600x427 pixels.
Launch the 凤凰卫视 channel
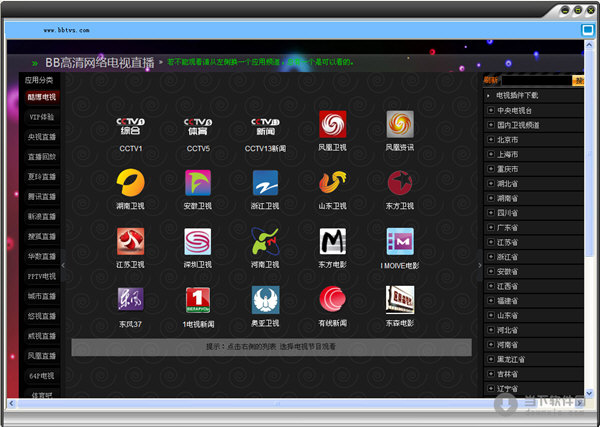click(333, 124)
